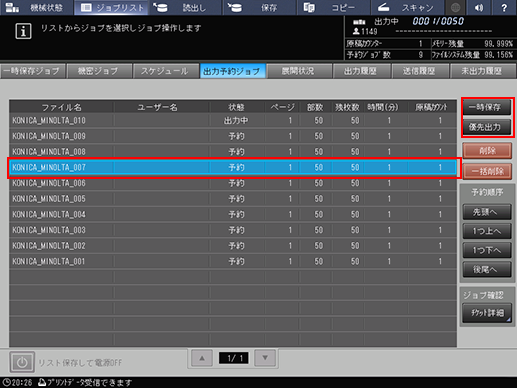Open the 保存 store function

(x=259, y=7)
